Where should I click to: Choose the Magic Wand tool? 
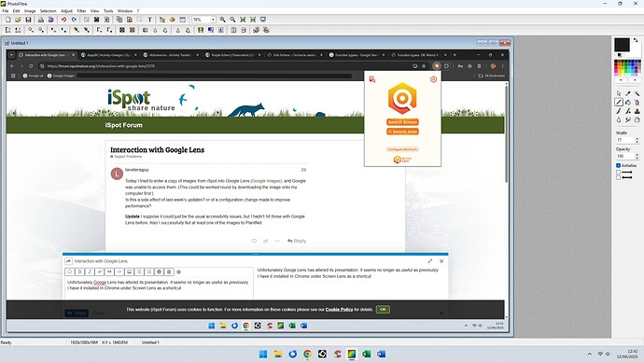click(x=637, y=93)
